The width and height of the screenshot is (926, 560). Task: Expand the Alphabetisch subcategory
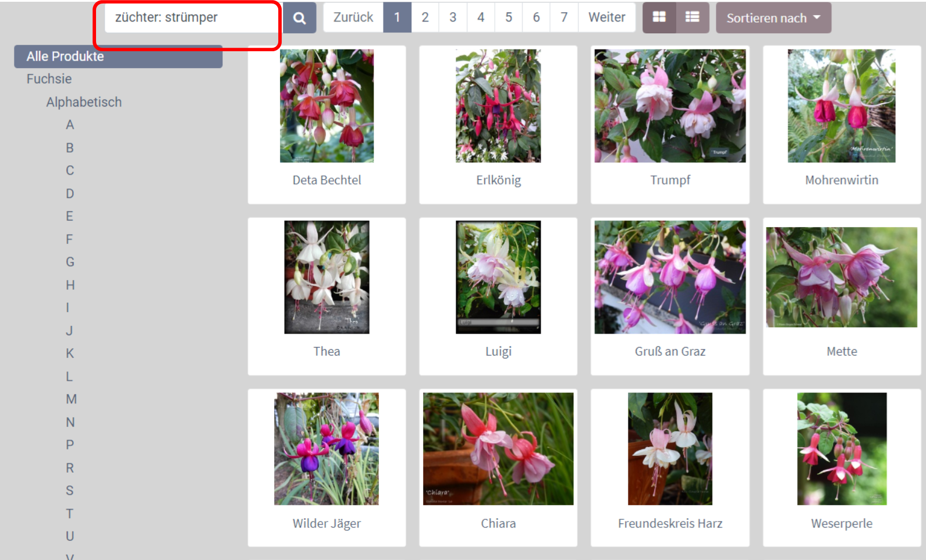(x=84, y=102)
